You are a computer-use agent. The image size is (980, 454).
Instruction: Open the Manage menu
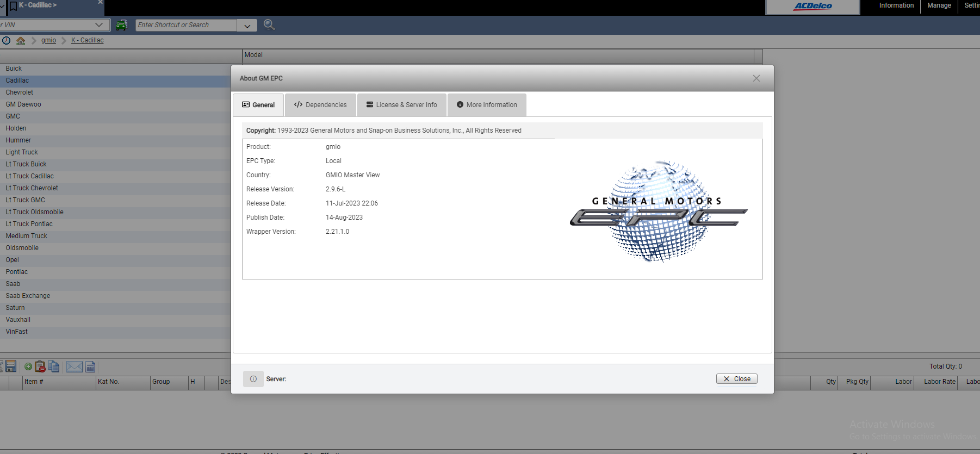point(939,5)
